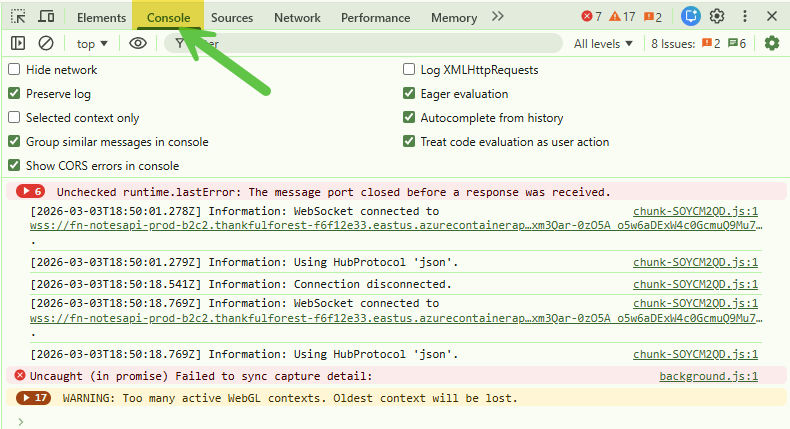Screen dimensions: 790x429
Task: Show the console sidebar panel icon
Action: [x=18, y=43]
